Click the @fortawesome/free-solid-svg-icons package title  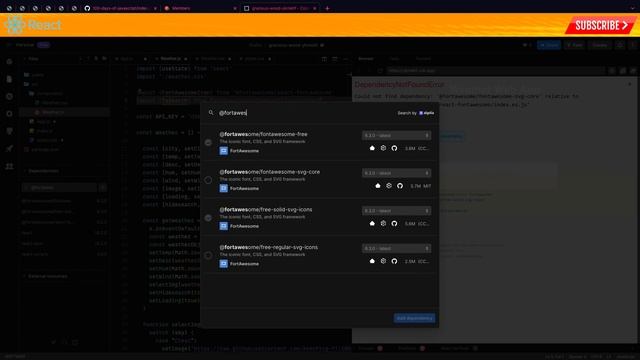[x=266, y=209]
